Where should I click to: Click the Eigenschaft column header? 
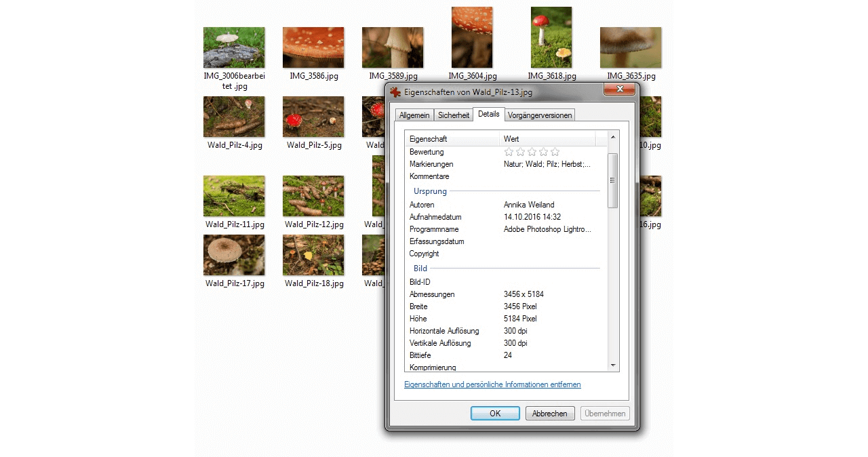coord(452,139)
